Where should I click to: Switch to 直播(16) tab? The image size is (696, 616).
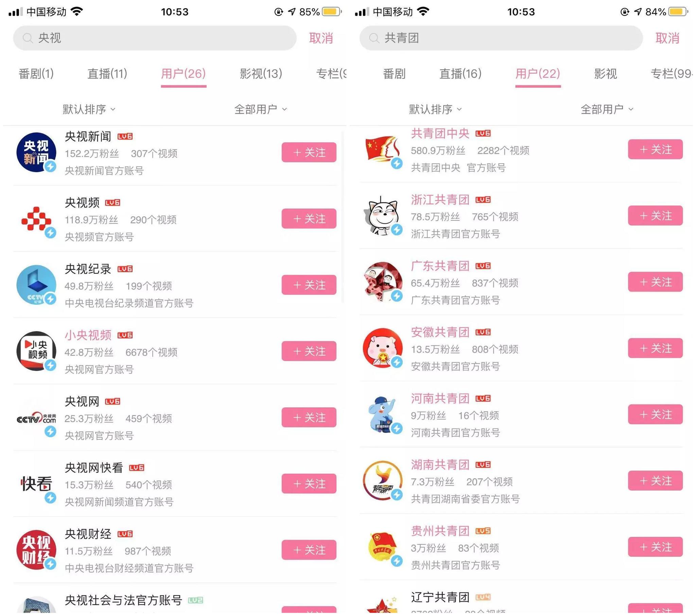[x=460, y=73]
